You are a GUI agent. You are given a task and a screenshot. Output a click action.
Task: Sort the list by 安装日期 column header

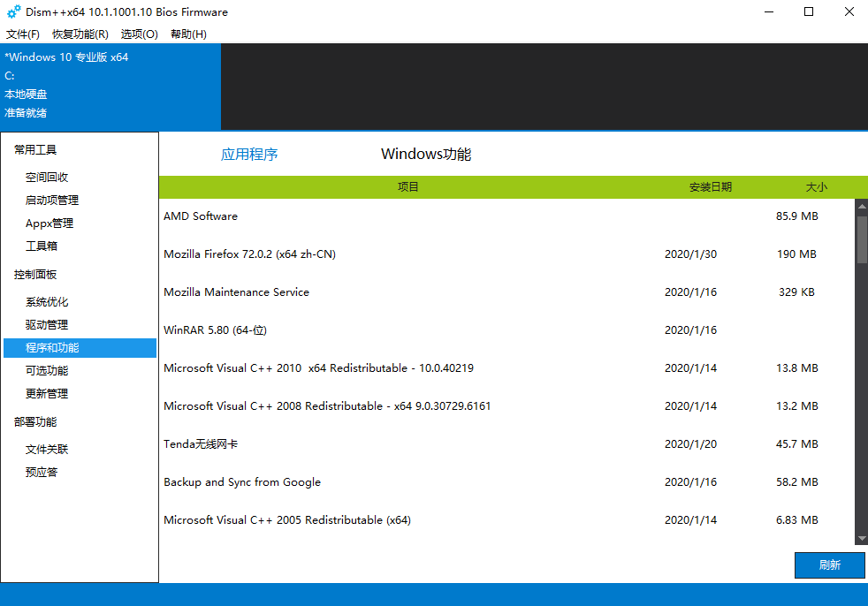pos(710,186)
